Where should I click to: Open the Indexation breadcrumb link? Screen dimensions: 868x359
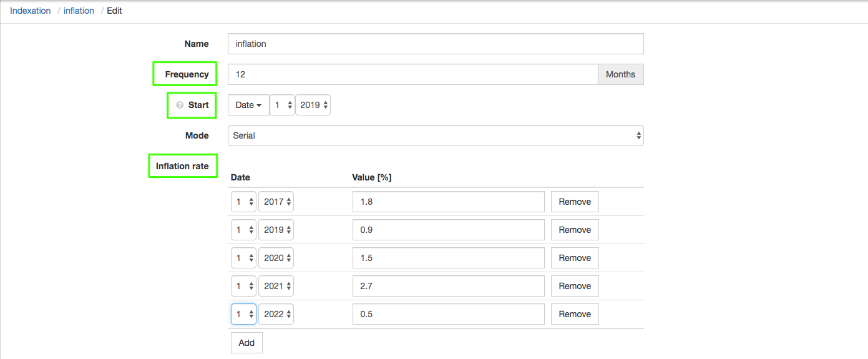tap(31, 11)
